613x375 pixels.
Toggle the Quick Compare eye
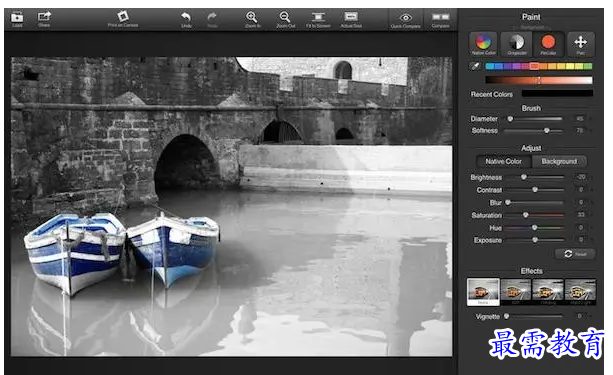point(405,18)
